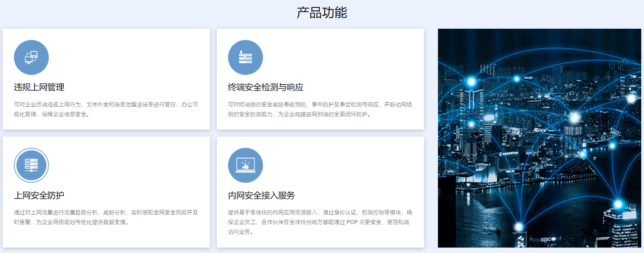Image resolution: width=644 pixels, height=253 pixels.
Task: Click the last line 访问业务 in fourth card
Action: pyautogui.click(x=239, y=232)
